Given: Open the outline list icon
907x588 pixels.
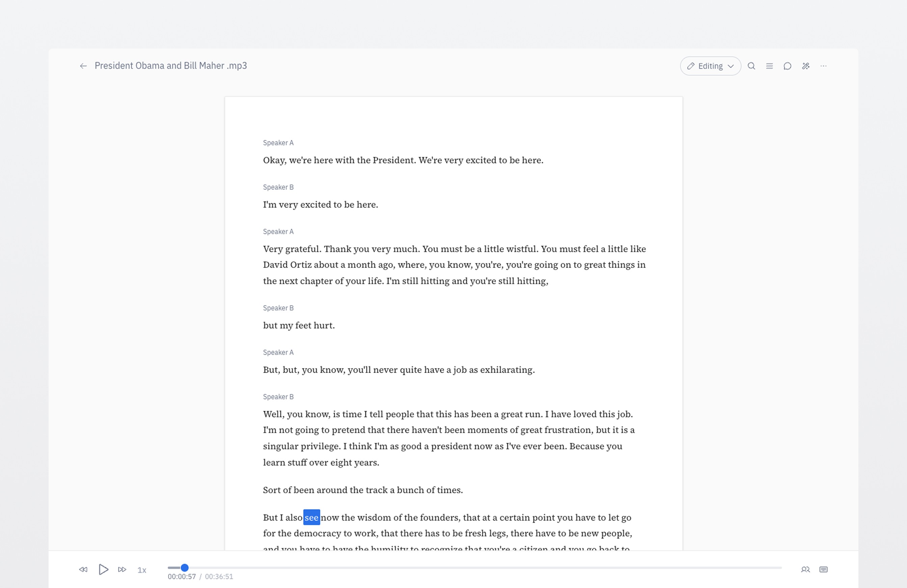Looking at the screenshot, I should pyautogui.click(x=769, y=66).
